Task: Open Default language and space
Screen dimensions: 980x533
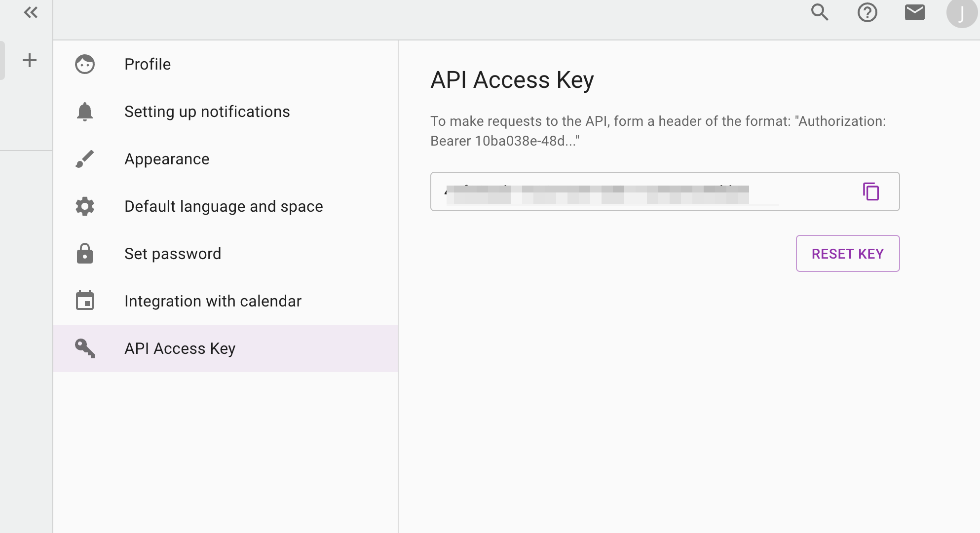Action: pos(224,206)
